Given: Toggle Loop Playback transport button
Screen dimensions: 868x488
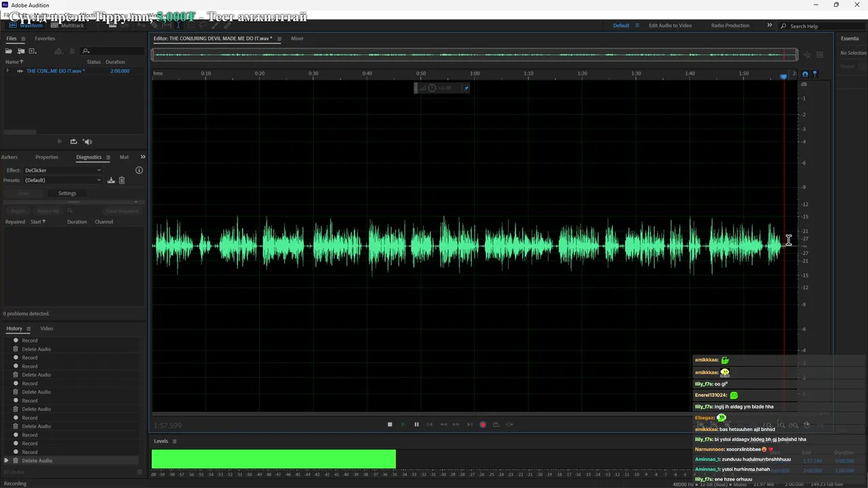Looking at the screenshot, I should click(x=496, y=425).
